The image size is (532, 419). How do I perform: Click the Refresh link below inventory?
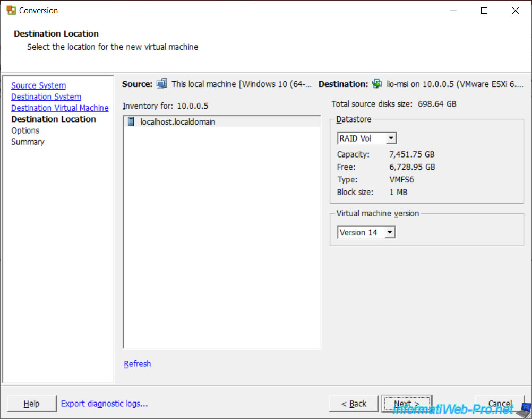[138, 364]
